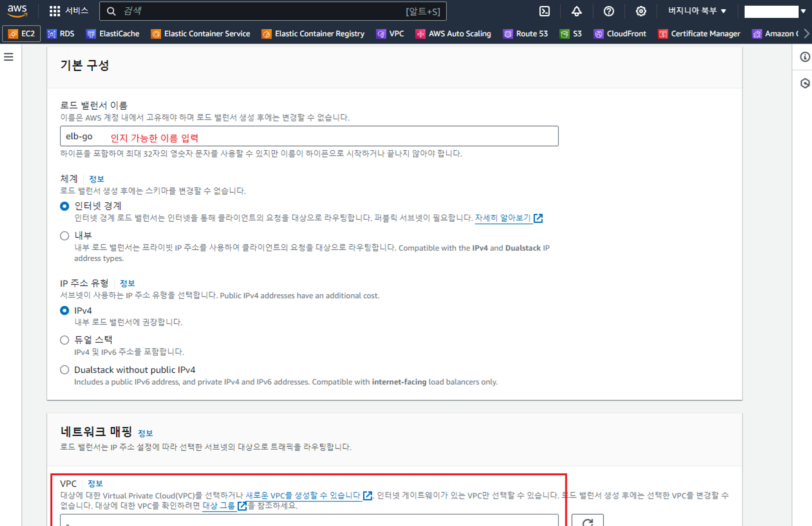
Task: Open the info panel icon on right
Action: [805, 57]
